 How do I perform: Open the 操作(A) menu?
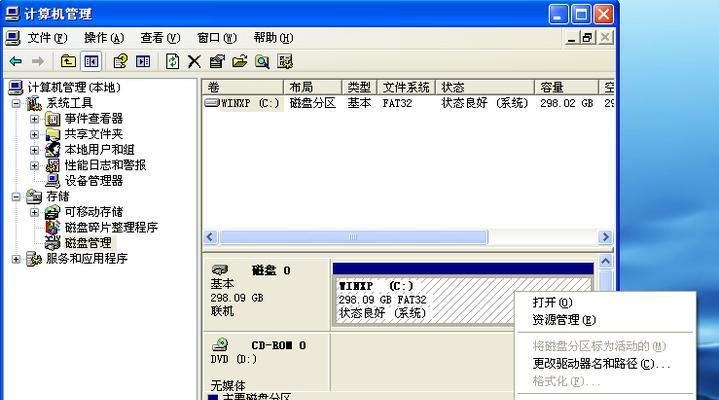pyautogui.click(x=104, y=38)
